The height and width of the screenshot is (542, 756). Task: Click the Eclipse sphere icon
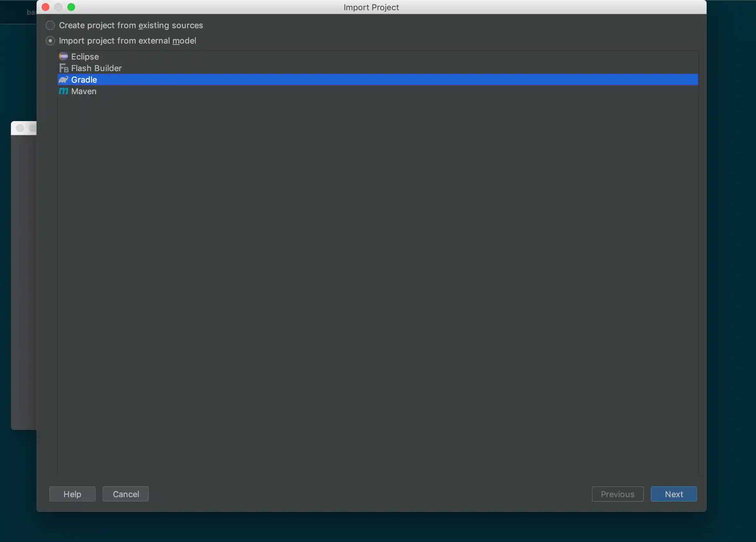pyautogui.click(x=64, y=56)
